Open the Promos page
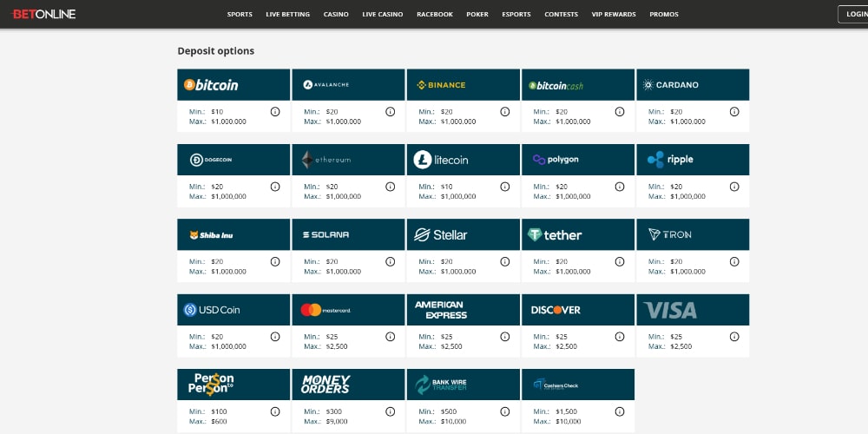Screen dimensions: 868x434 point(664,15)
